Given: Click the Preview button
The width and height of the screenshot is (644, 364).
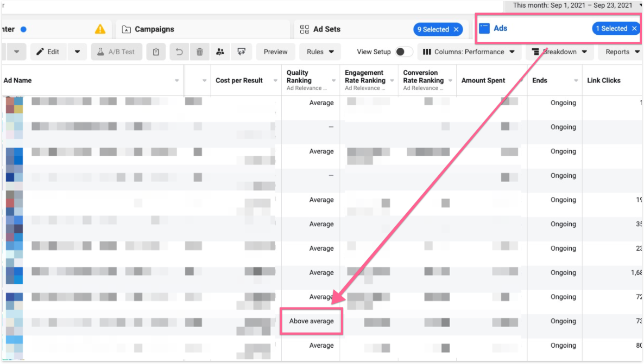Looking at the screenshot, I should [x=275, y=52].
